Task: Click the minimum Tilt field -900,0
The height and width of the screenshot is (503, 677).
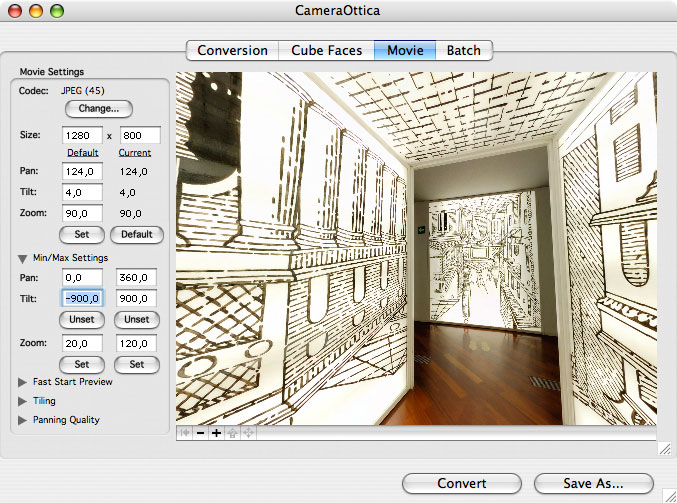Action: 82,298
